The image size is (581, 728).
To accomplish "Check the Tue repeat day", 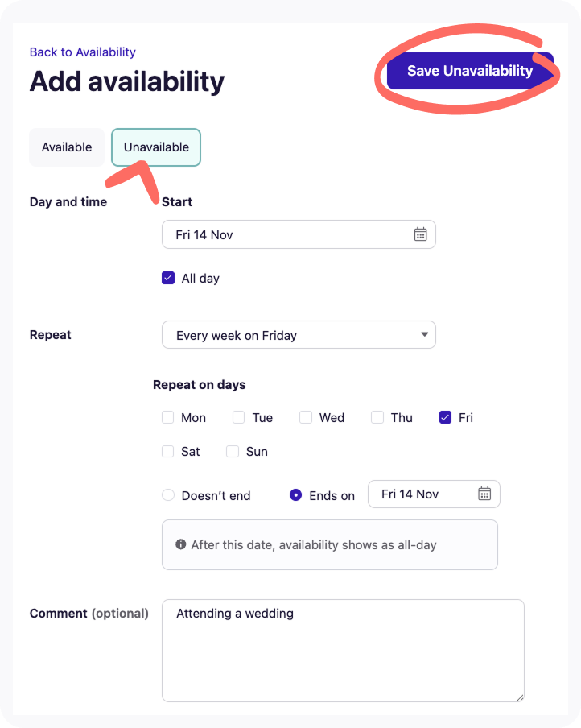I will (x=239, y=417).
